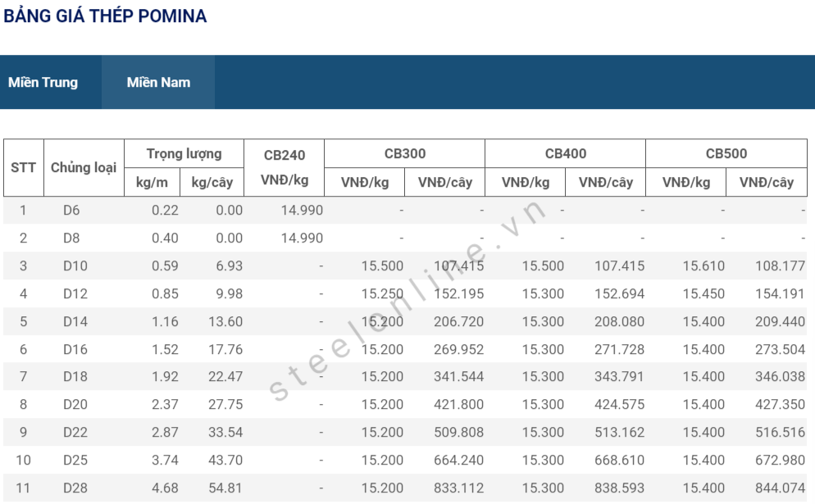Click the 14.990 price in the D6 row
815x504 pixels.
pyautogui.click(x=302, y=211)
